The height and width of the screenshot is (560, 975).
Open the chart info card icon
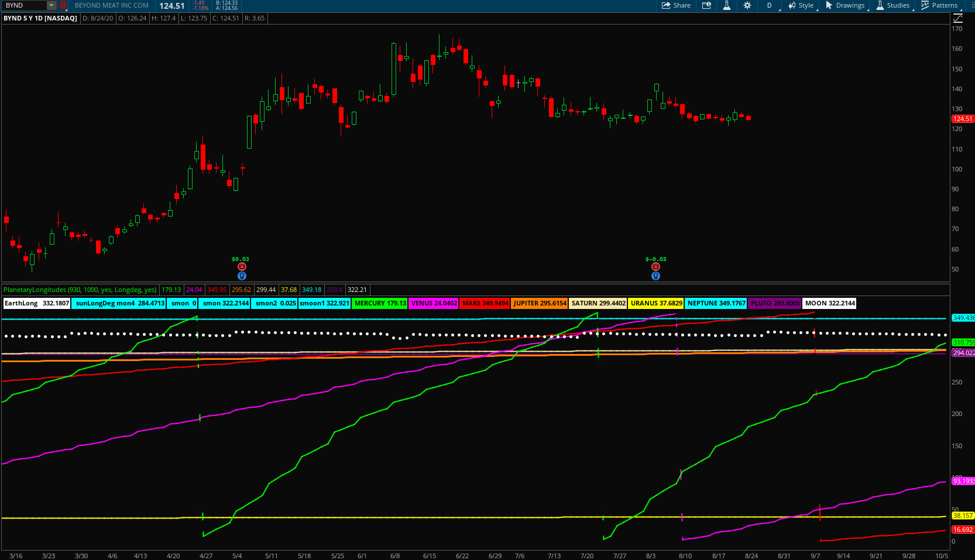pyautogui.click(x=706, y=5)
